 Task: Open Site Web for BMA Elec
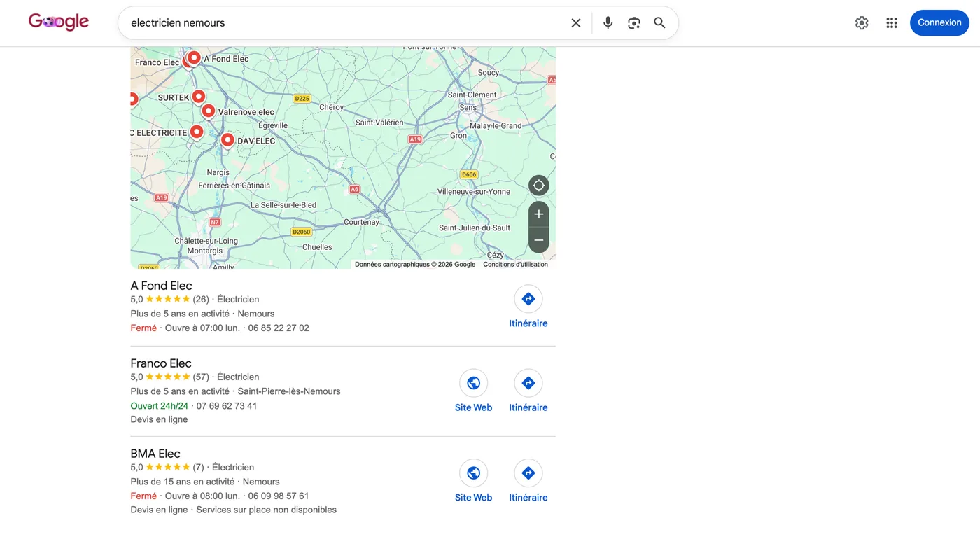(x=473, y=482)
